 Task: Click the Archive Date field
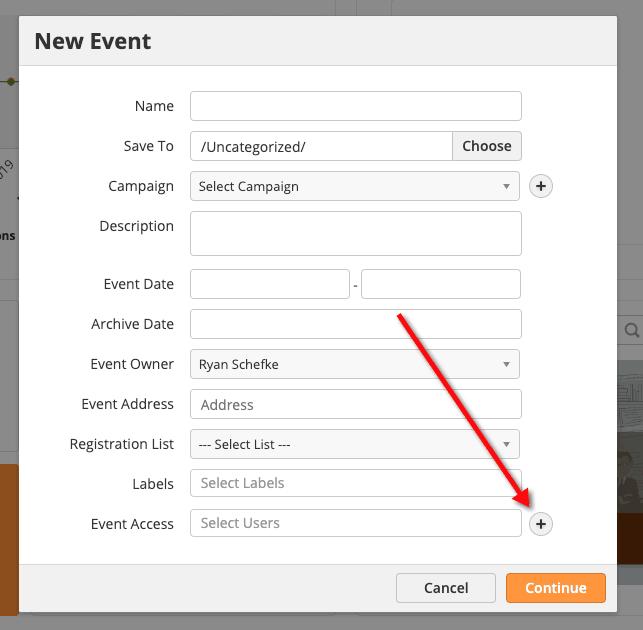[356, 324]
